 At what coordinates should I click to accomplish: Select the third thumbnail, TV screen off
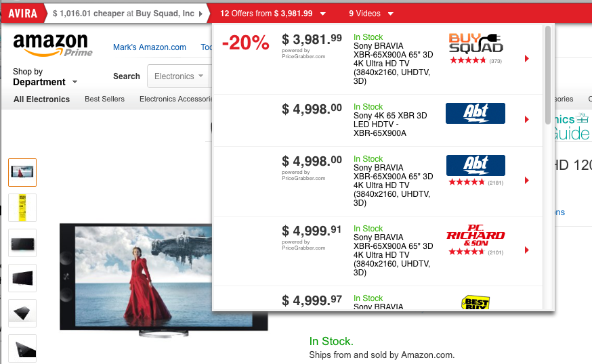coord(22,243)
